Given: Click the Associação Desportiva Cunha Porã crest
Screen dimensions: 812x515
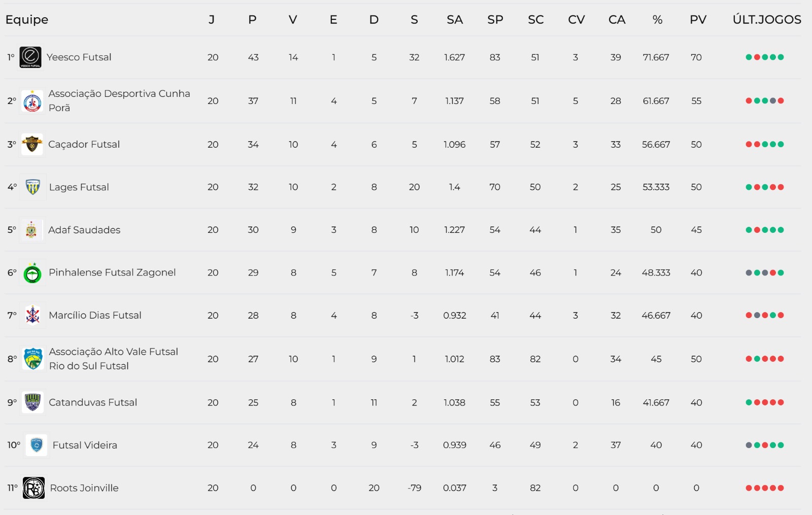Looking at the screenshot, I should (32, 101).
